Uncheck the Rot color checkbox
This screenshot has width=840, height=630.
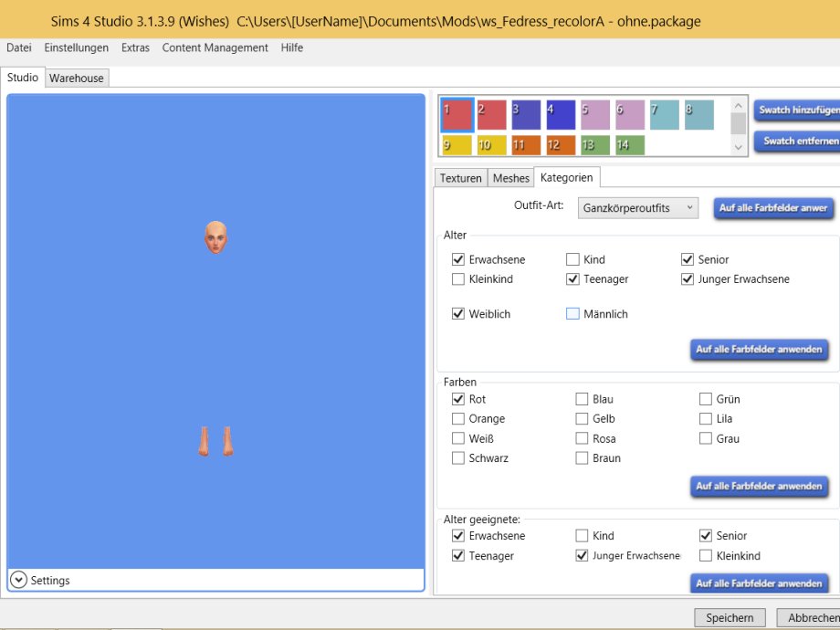pos(458,399)
